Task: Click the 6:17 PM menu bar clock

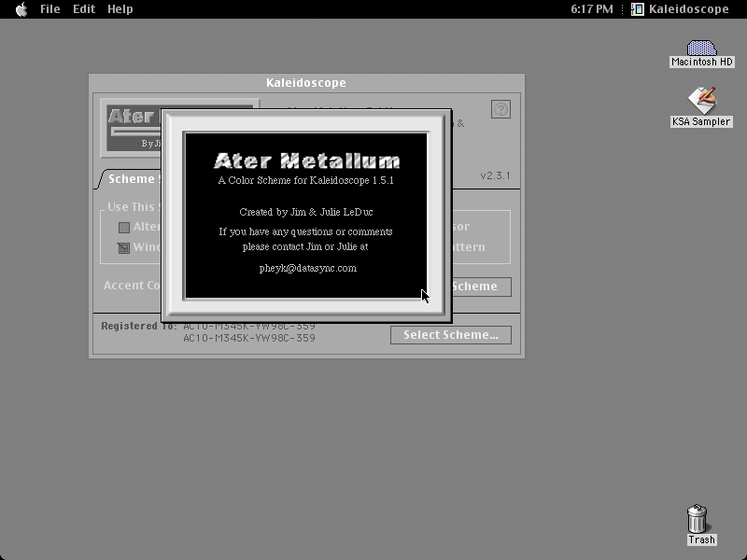Action: (592, 9)
